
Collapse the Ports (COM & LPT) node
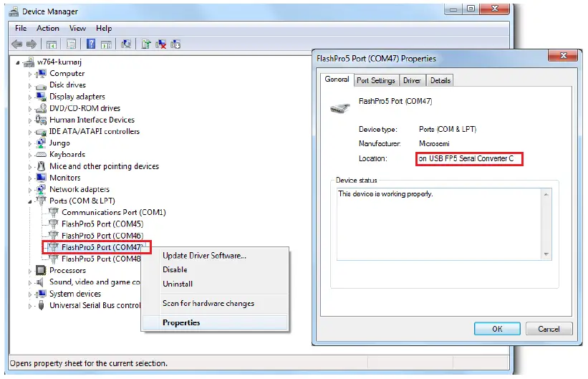coord(30,202)
